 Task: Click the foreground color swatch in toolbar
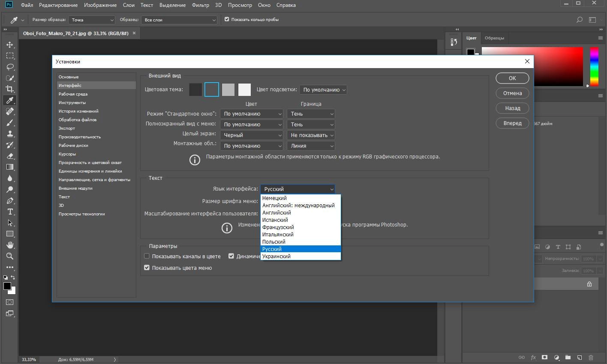7,286
